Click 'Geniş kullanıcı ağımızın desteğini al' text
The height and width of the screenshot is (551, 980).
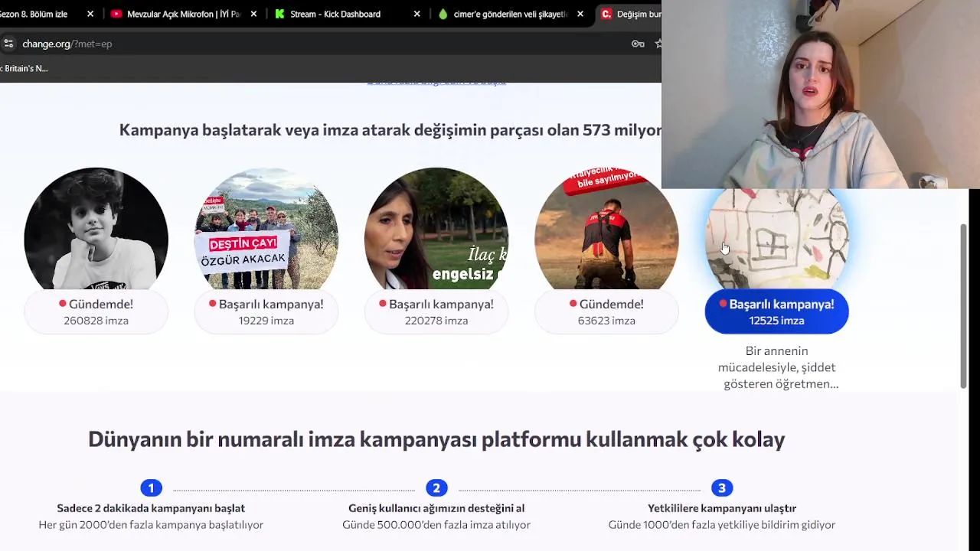pyautogui.click(x=436, y=508)
